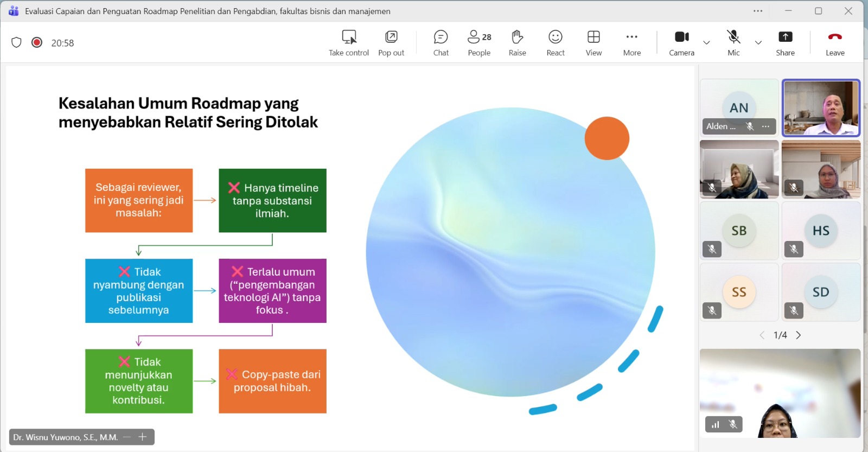Minimize the Teams meeting window
Image resolution: width=868 pixels, height=452 pixels.
click(788, 11)
